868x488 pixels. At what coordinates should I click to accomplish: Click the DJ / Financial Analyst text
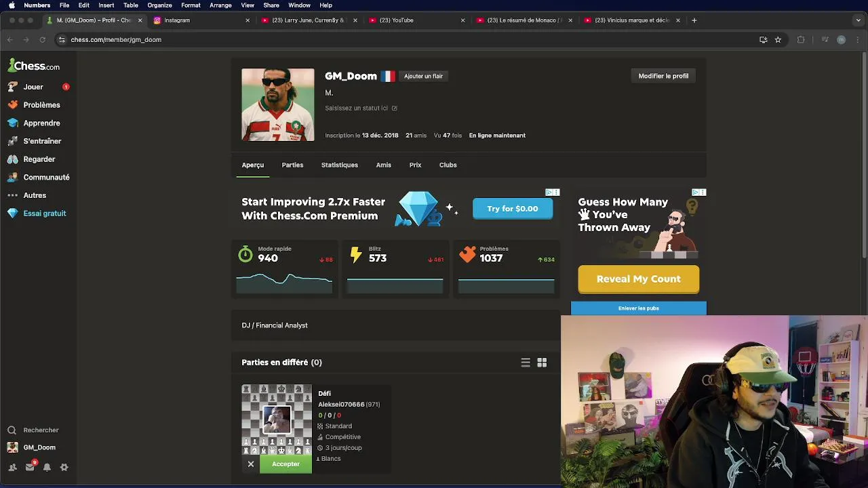(275, 325)
